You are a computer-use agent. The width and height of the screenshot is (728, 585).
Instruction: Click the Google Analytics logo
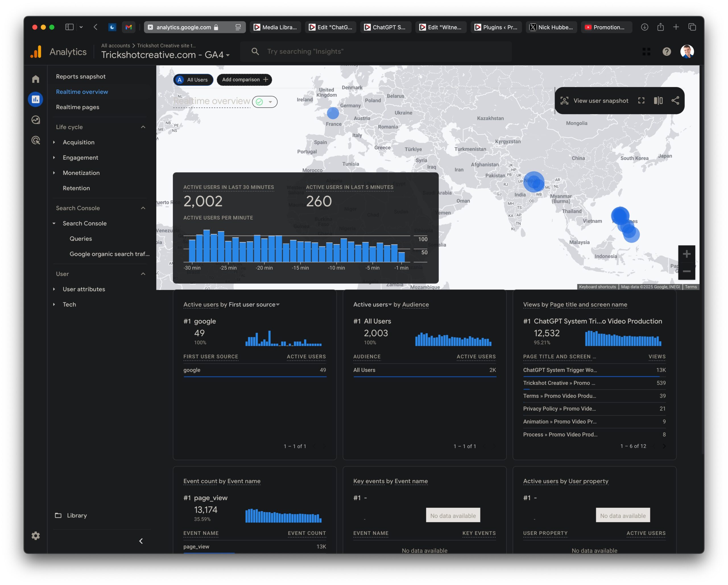point(36,52)
